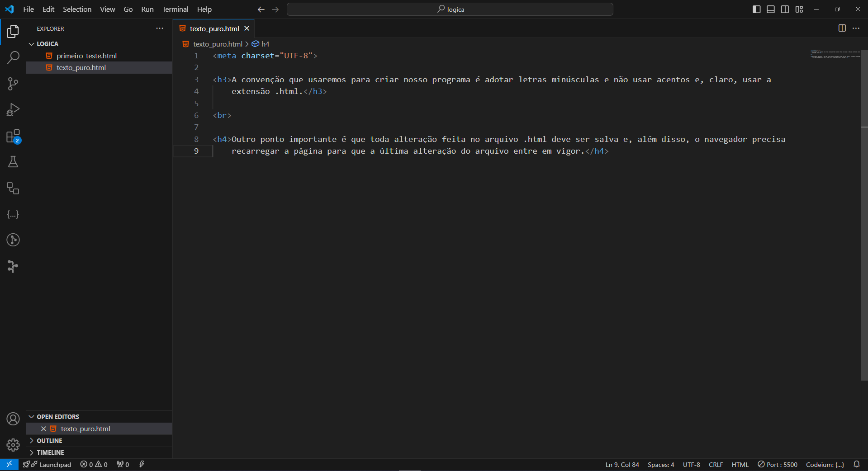
Task: Click the Go Back arrow in title bar
Action: [261, 9]
